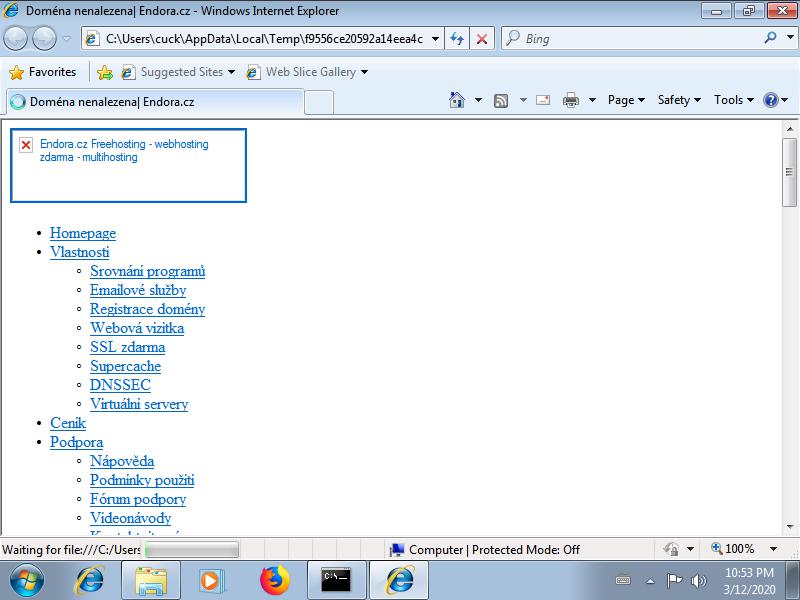
Task: Follow the Nápověda link
Action: coord(122,461)
